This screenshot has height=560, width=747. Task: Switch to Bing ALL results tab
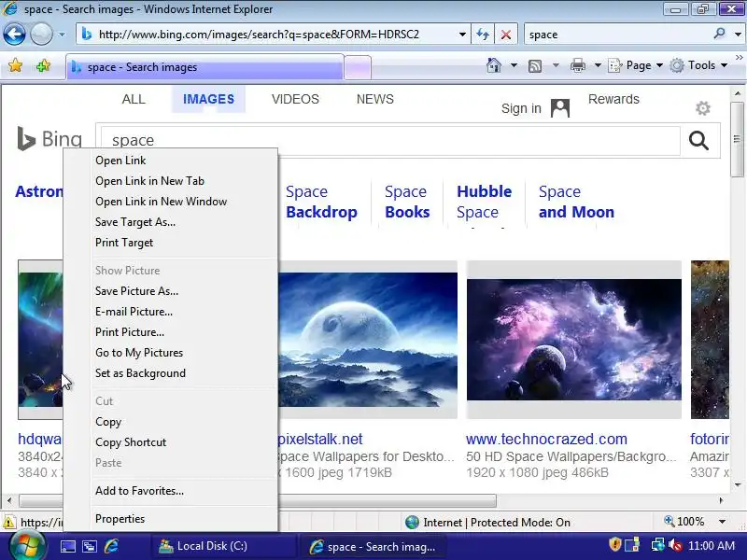pos(134,99)
